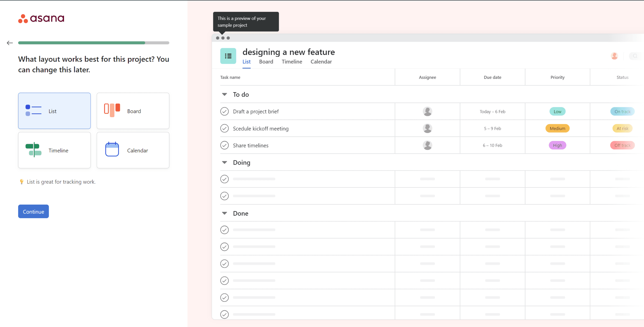
Task: Open the Timeline tab in preview
Action: [x=292, y=62]
